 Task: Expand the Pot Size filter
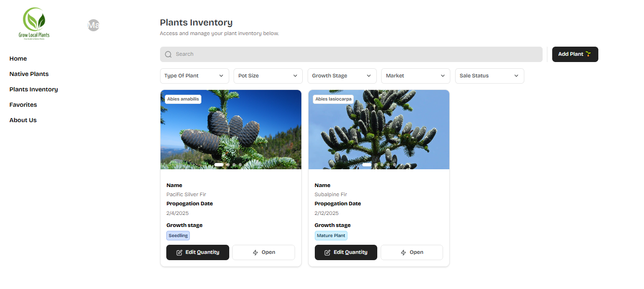(x=268, y=75)
